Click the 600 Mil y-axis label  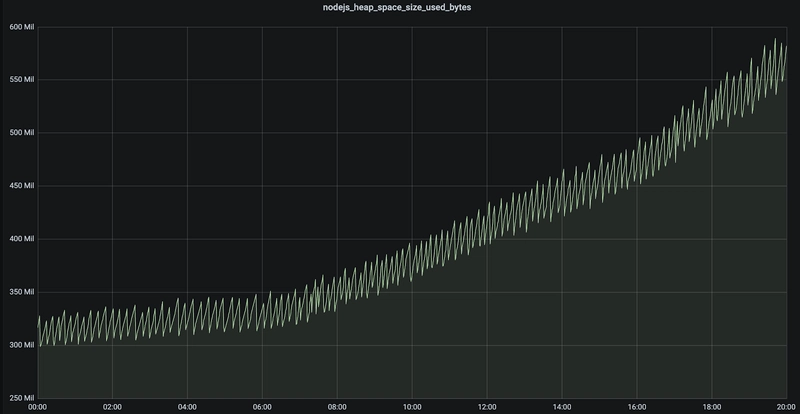tap(21, 26)
